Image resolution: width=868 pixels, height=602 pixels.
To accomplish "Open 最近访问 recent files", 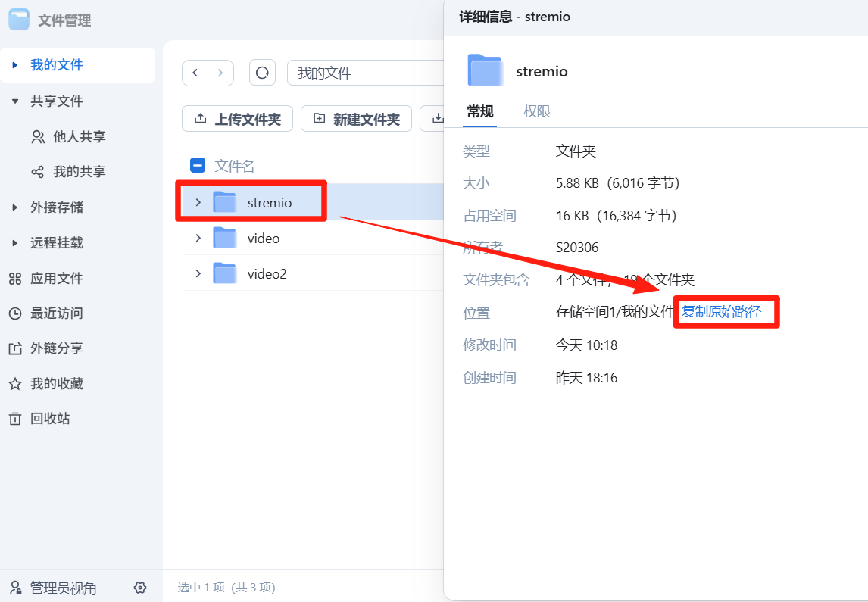I will point(56,313).
